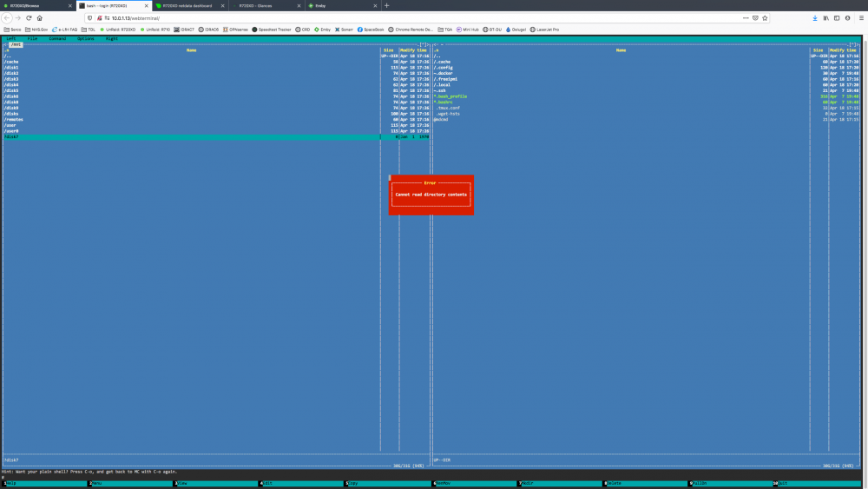The width and height of the screenshot is (868, 489).
Task: Open the UnRaid: R720XD bookmark
Action: [x=117, y=30]
